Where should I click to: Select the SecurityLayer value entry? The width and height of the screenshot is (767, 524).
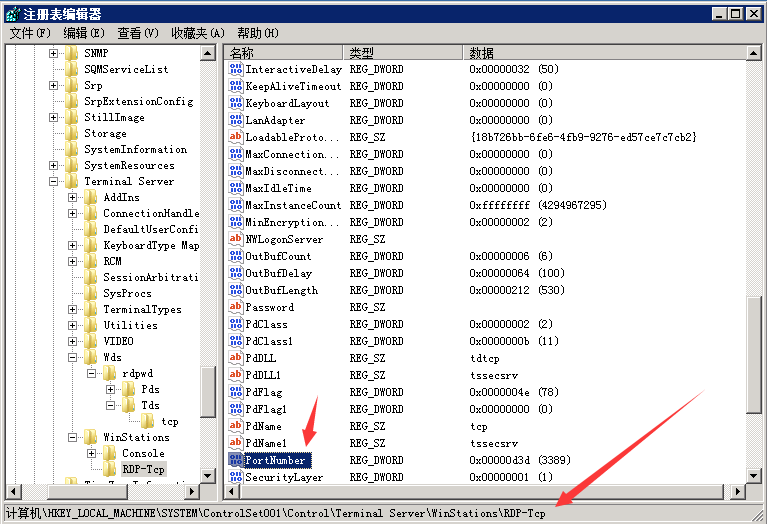[285, 477]
